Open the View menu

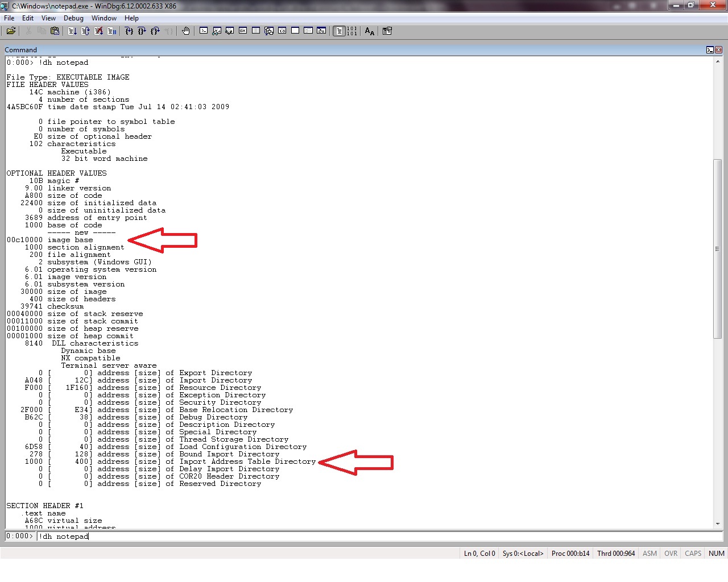coord(48,18)
